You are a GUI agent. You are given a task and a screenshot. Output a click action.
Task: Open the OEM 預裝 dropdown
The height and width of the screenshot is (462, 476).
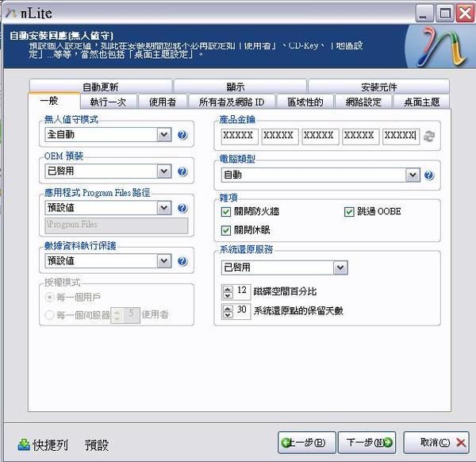pos(164,171)
